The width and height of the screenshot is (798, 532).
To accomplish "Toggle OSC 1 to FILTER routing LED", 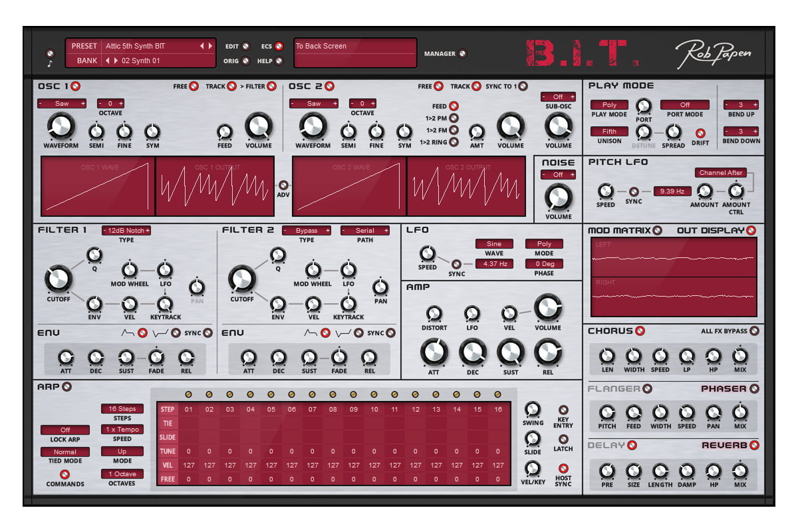I will pyautogui.click(x=271, y=86).
